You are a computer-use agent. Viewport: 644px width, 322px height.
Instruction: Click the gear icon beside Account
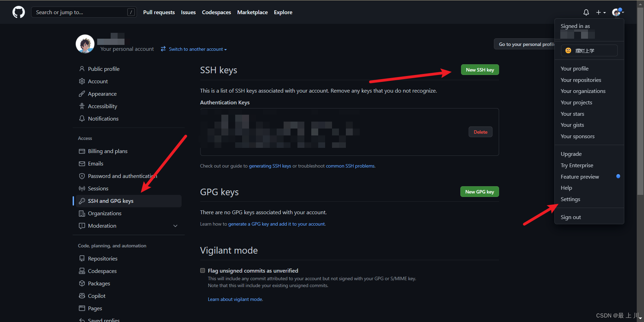(82, 81)
